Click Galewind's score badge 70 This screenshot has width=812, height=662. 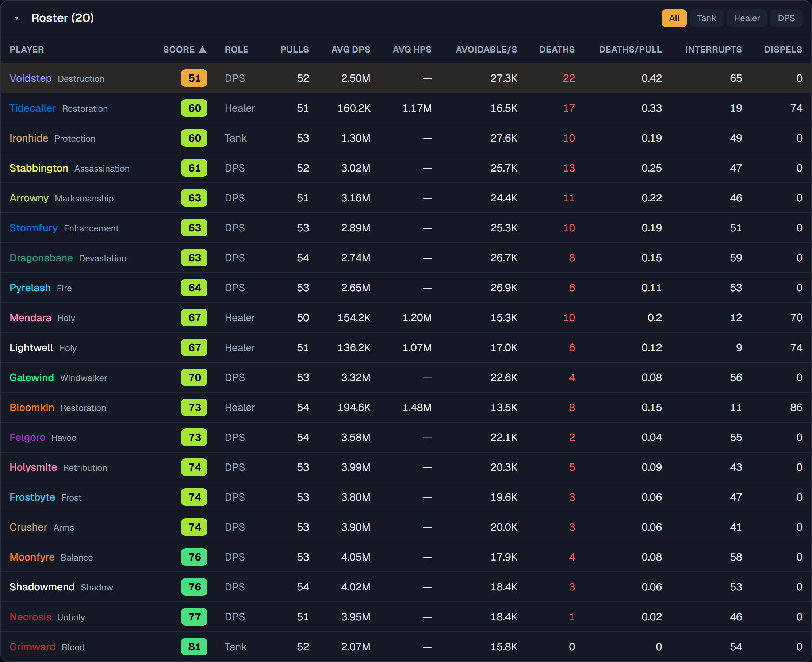[x=194, y=377]
